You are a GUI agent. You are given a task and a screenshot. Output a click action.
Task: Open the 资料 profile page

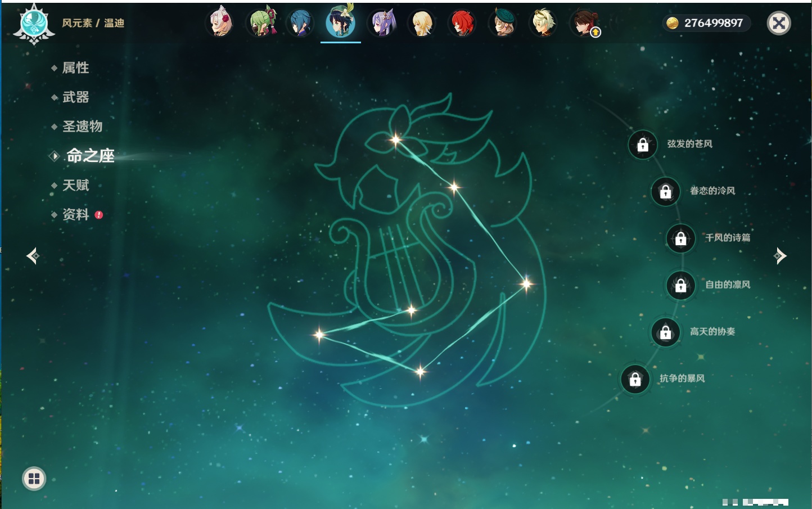75,214
